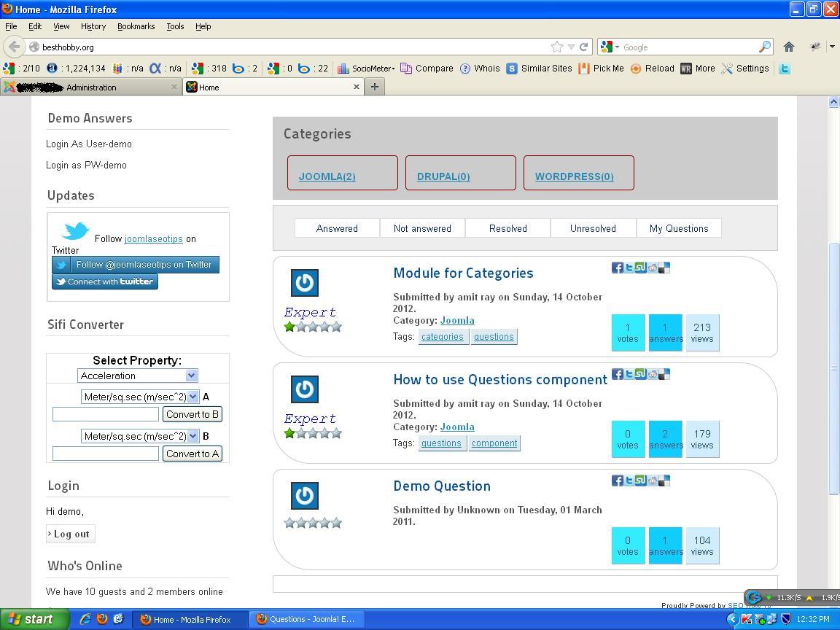Select the Answered filter tab
Image resolution: width=840 pixels, height=630 pixels.
pyautogui.click(x=337, y=228)
